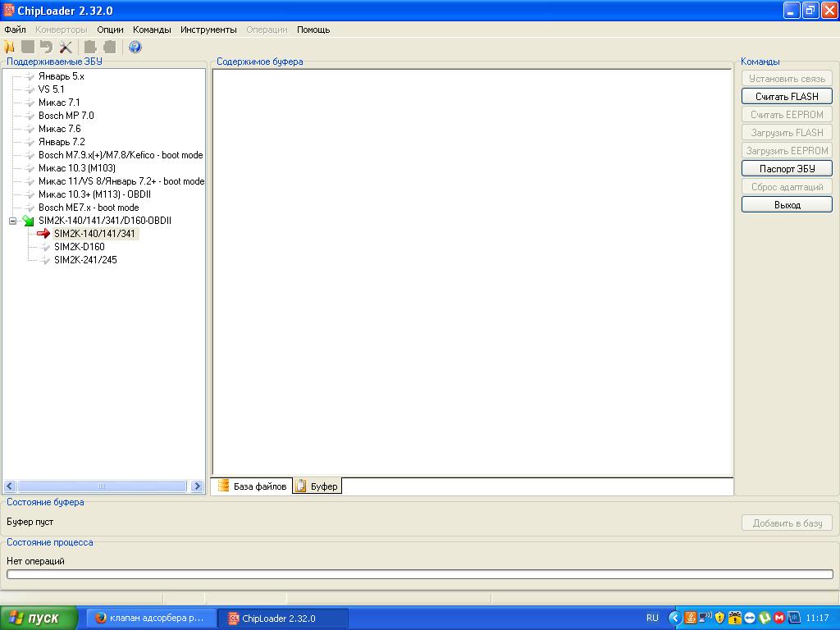Click the red MEGA tray icon
The height and width of the screenshot is (630, 840).
779,618
